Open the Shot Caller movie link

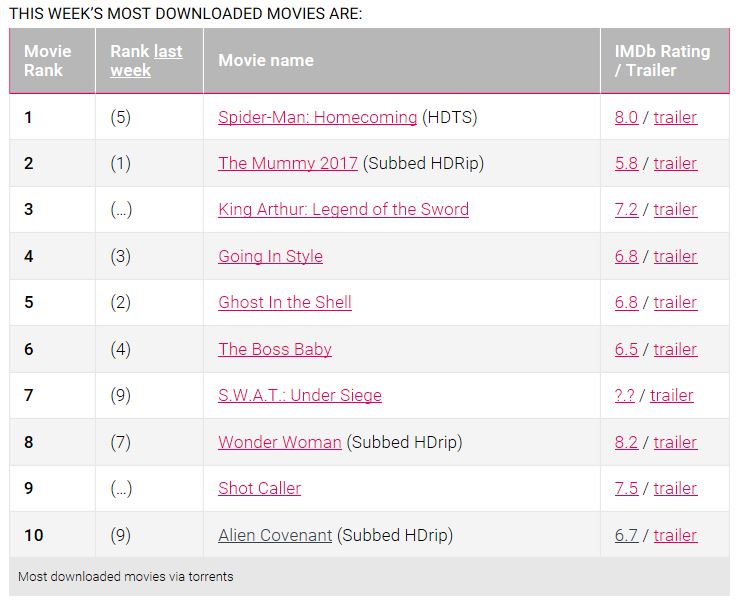point(259,488)
